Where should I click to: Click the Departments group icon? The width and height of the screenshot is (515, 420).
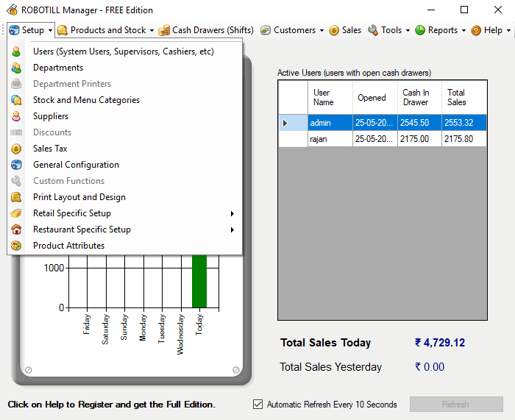(16, 68)
